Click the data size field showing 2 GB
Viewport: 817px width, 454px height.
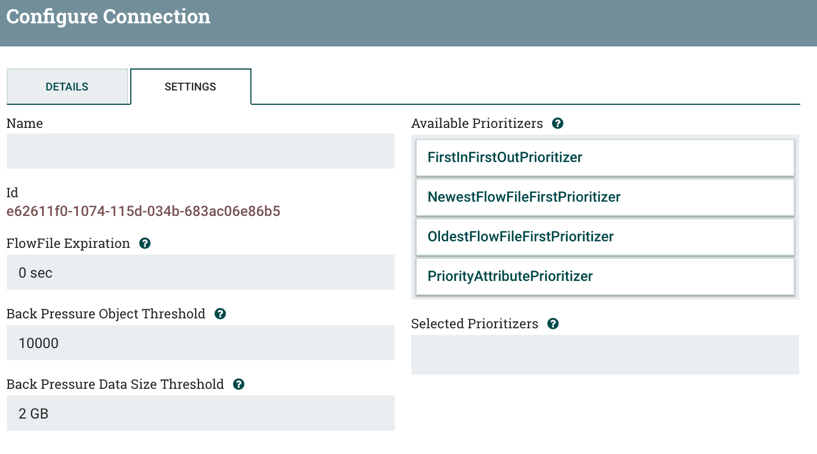200,413
